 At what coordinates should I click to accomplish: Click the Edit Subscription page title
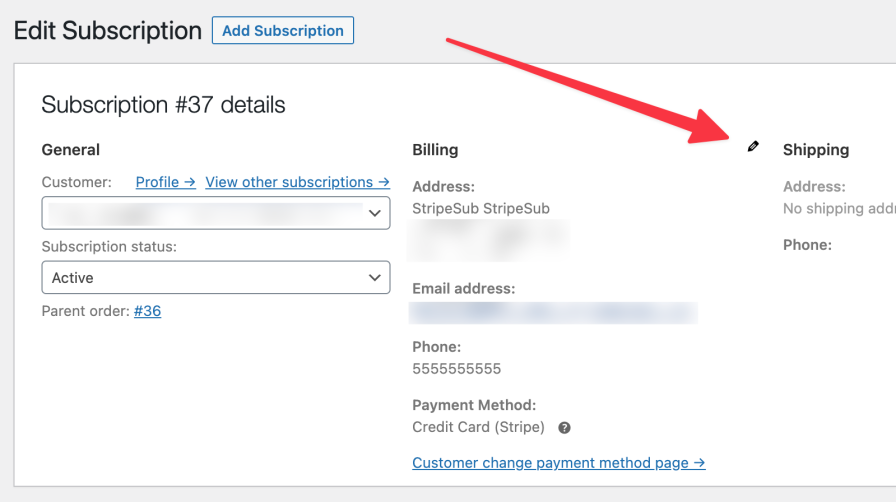pos(108,31)
